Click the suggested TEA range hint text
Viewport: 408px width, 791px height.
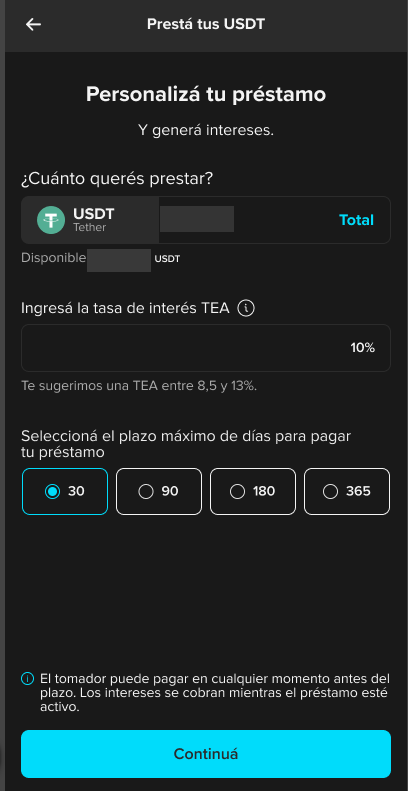[x=139, y=386]
